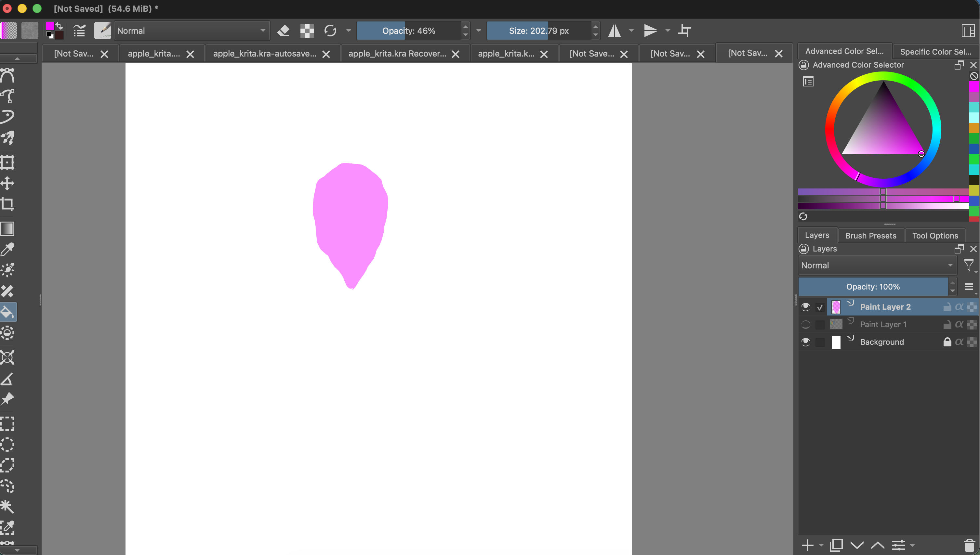
Task: Expand the horizontal mirror options arrow
Action: [631, 31]
